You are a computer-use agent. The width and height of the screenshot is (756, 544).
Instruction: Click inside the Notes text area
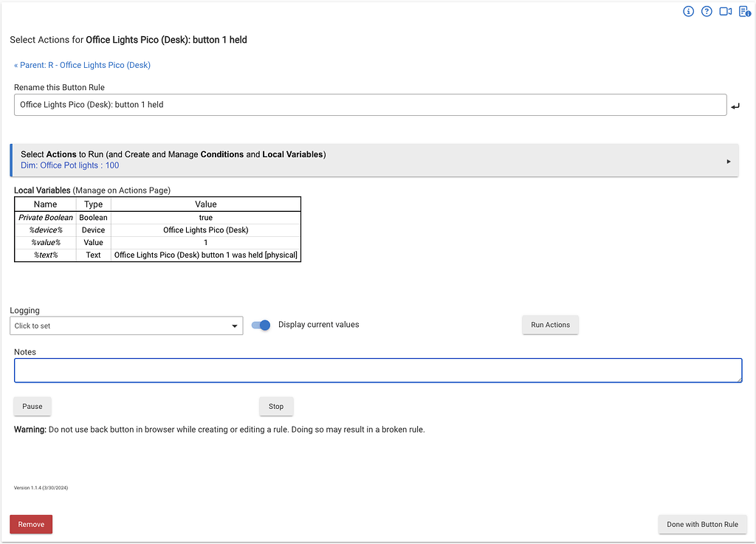pos(378,370)
